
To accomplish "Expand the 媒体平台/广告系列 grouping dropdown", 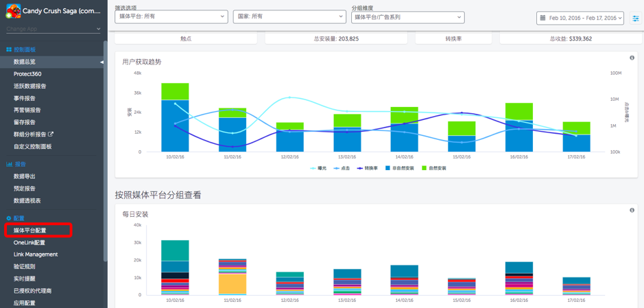I will point(408,17).
